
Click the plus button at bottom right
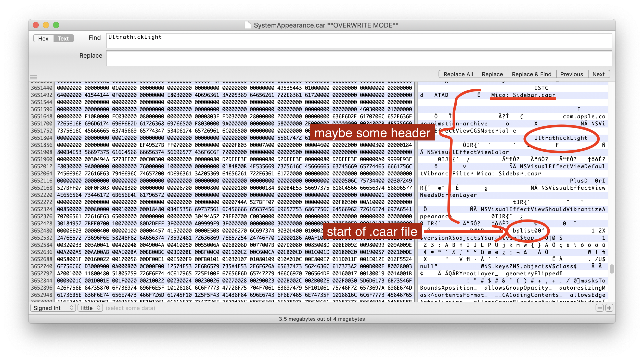(609, 308)
